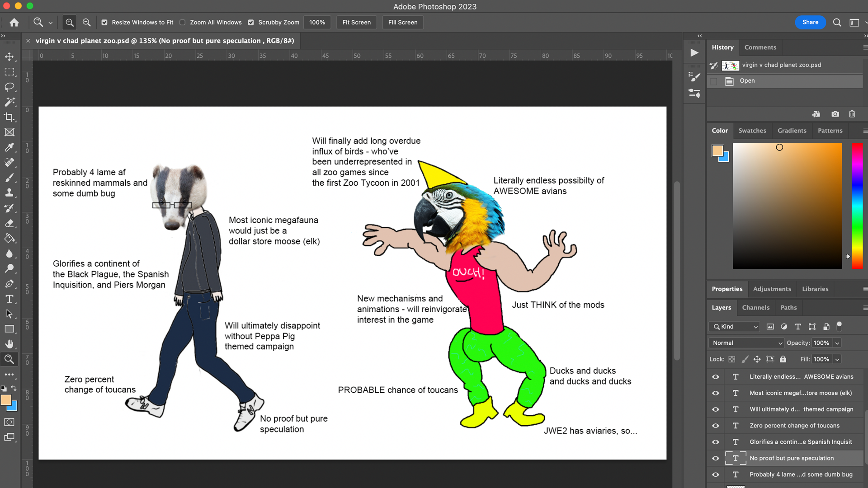This screenshot has width=868, height=488.
Task: Switch to the Comments tab
Action: [760, 47]
